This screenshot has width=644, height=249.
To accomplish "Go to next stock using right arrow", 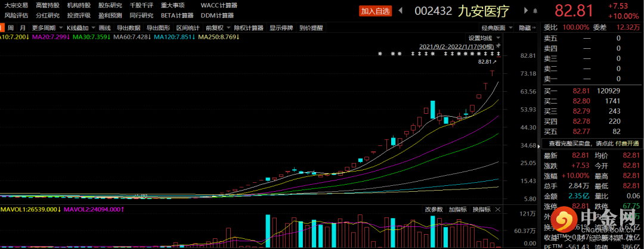I will [x=525, y=10].
